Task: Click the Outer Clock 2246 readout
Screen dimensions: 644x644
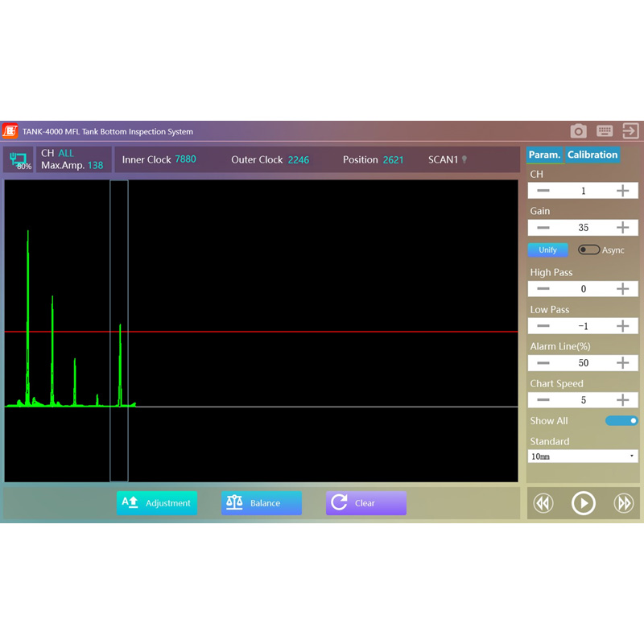Action: click(270, 159)
